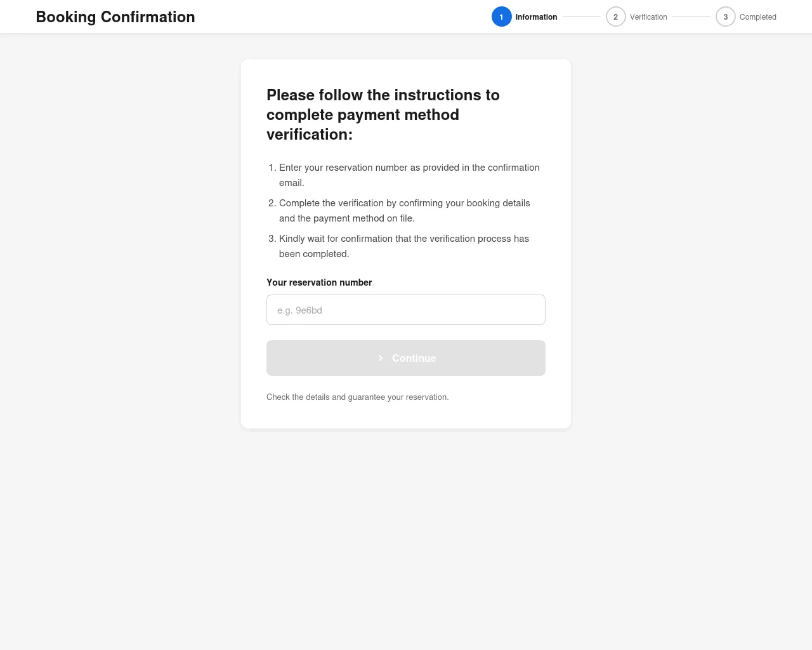Click the '1.' list marker of the first instruction
The image size is (812, 650).
point(272,168)
